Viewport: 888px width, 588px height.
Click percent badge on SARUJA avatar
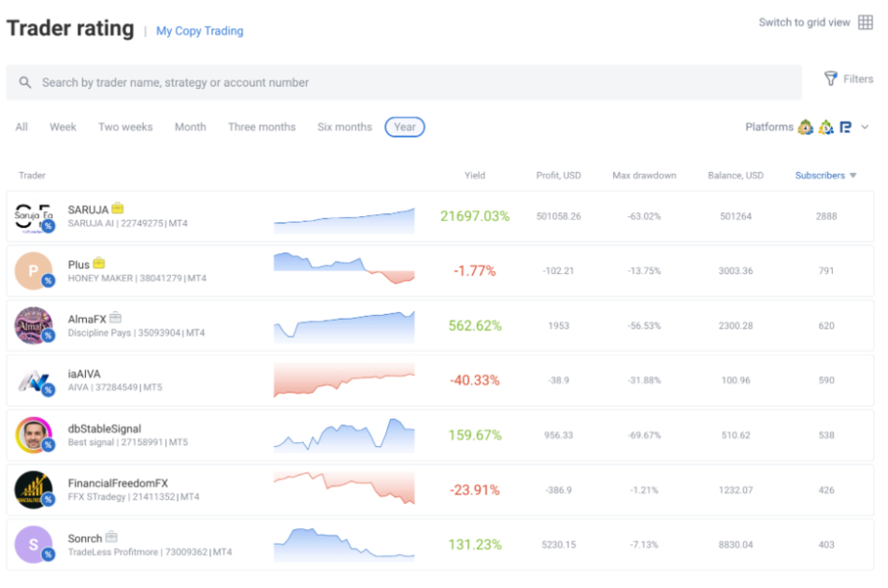click(x=49, y=226)
